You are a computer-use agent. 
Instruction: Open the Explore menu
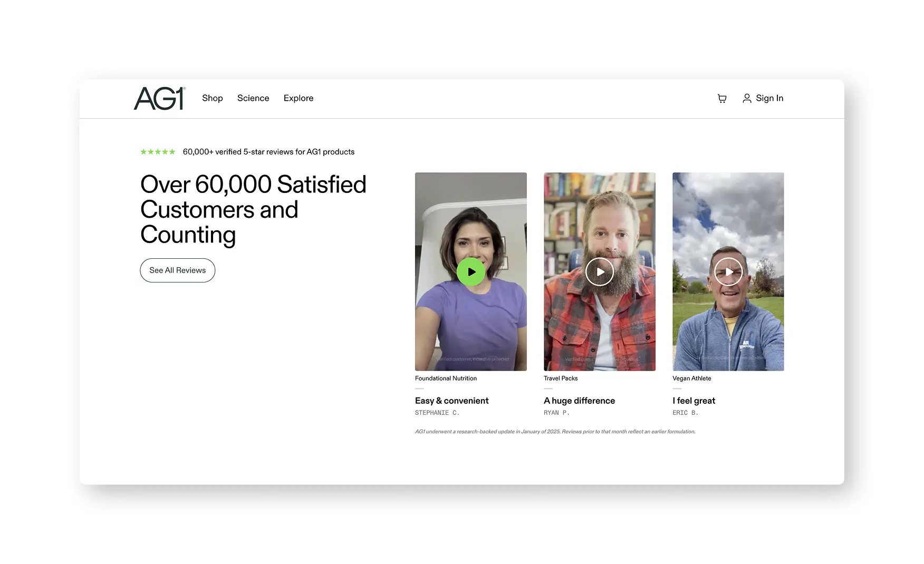pyautogui.click(x=299, y=98)
